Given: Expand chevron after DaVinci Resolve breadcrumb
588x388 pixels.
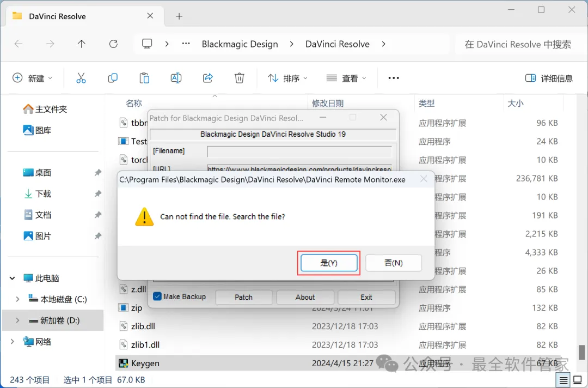Looking at the screenshot, I should 383,44.
